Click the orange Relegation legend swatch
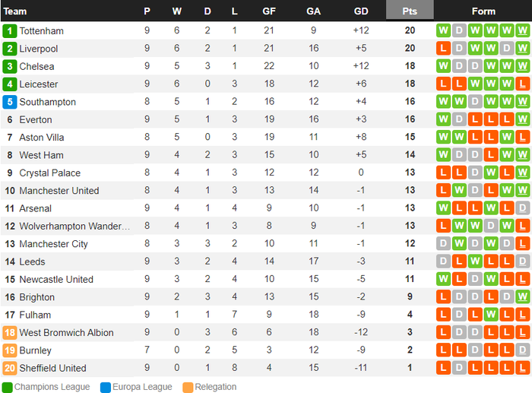Image resolution: width=532 pixels, height=393 pixels. (187, 387)
